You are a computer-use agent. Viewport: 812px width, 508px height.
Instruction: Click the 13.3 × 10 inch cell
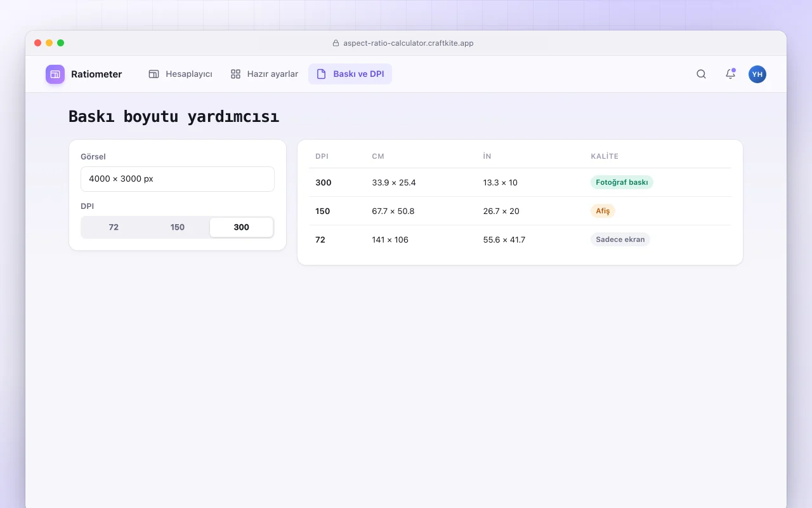[501, 182]
